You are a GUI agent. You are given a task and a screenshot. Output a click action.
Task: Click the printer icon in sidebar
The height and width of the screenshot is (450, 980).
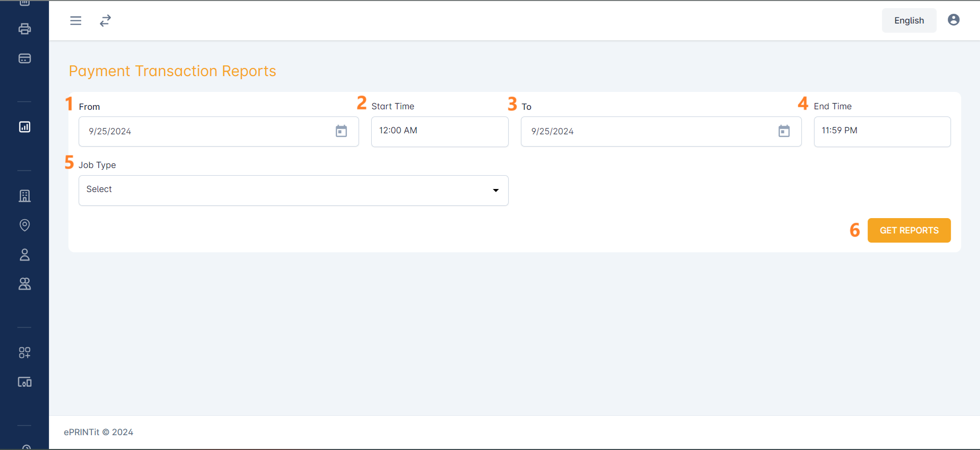coord(25,29)
